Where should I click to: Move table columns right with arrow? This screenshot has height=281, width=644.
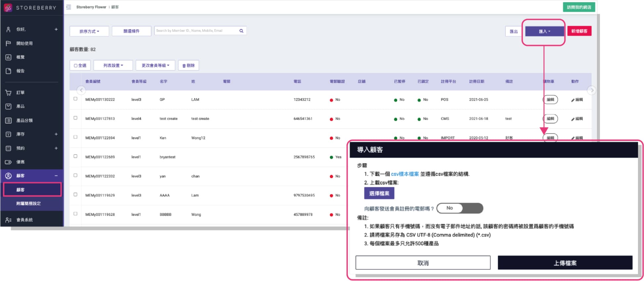click(x=592, y=90)
